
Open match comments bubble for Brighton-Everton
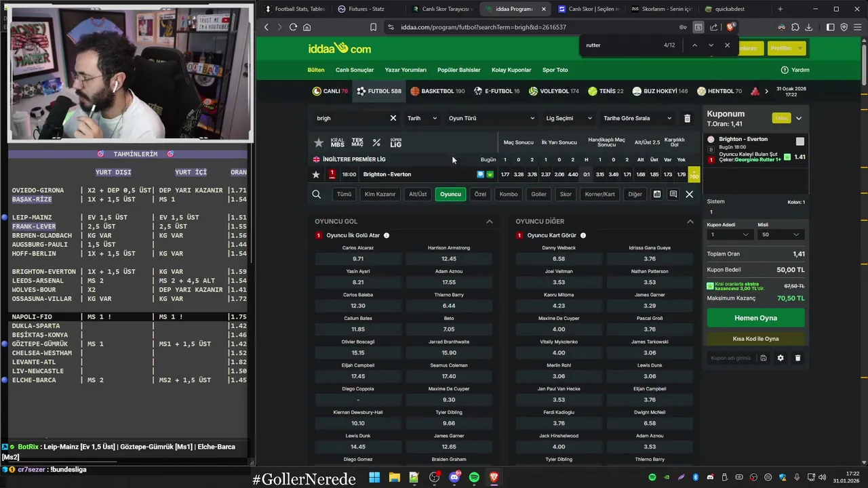point(480,174)
